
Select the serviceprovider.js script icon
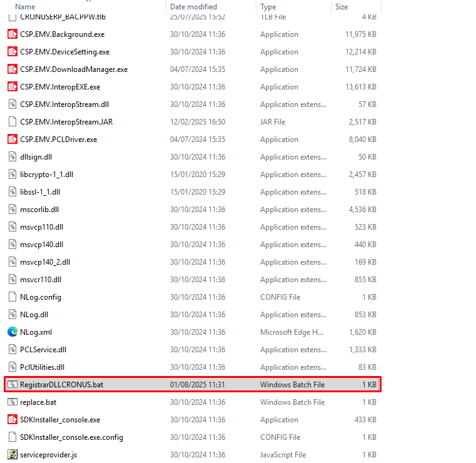click(x=12, y=455)
